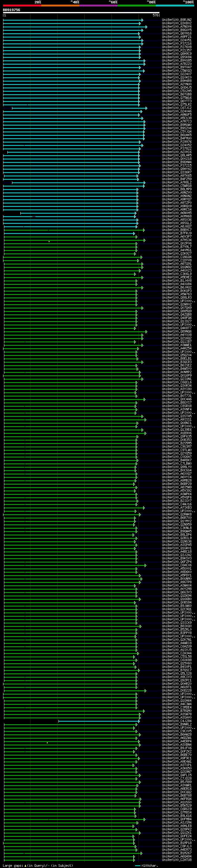
Task: Select hit UniRef100_P37215
Action: 177,165
